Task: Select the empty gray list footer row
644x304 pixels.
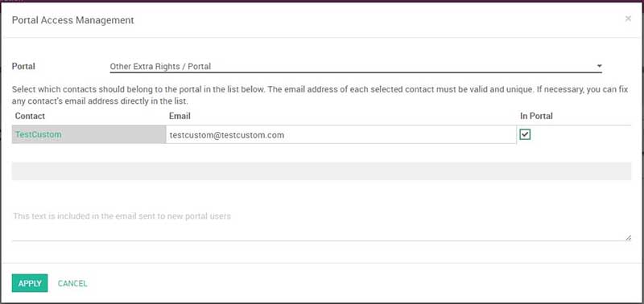Action: tap(321, 171)
